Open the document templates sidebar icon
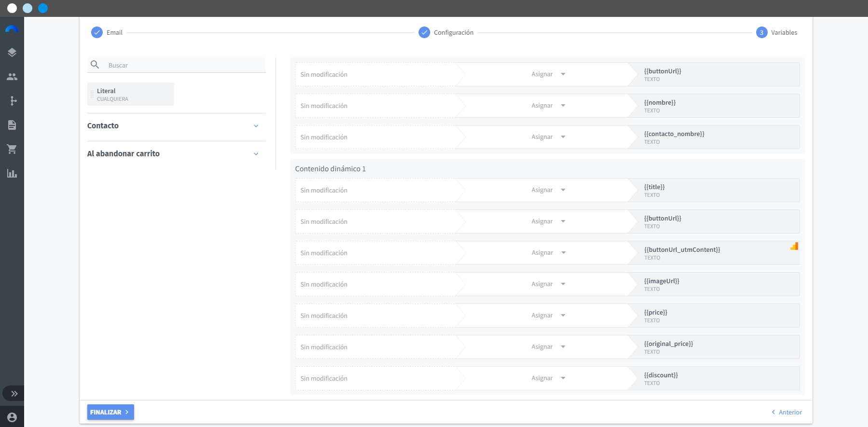 (12, 125)
